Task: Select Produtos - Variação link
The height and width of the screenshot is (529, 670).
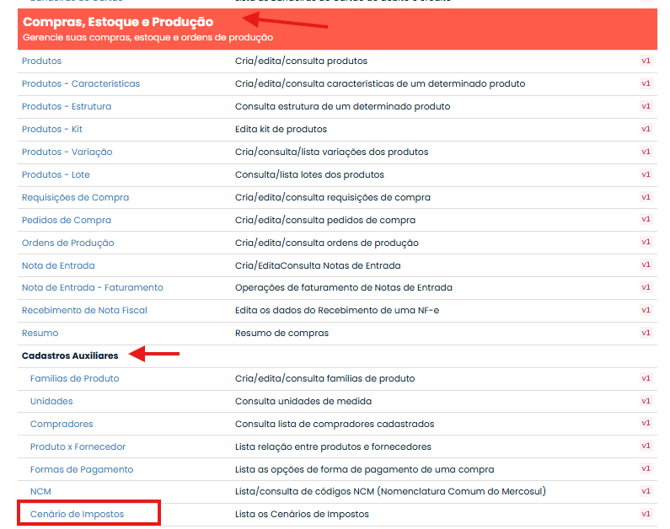Action: tap(67, 152)
